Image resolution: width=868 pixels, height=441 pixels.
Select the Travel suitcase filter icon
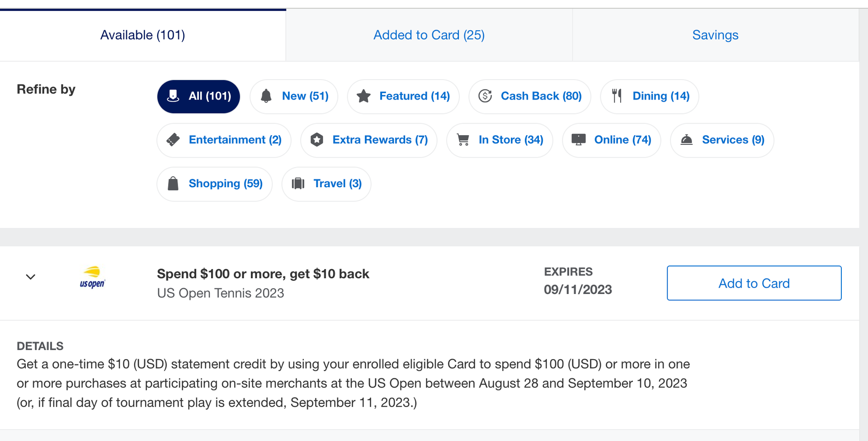(298, 183)
